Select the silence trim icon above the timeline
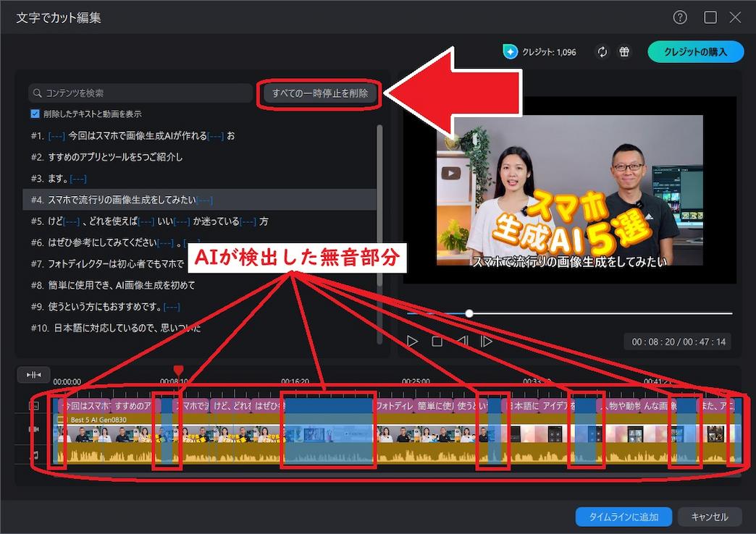This screenshot has width=756, height=534. pyautogui.click(x=33, y=374)
